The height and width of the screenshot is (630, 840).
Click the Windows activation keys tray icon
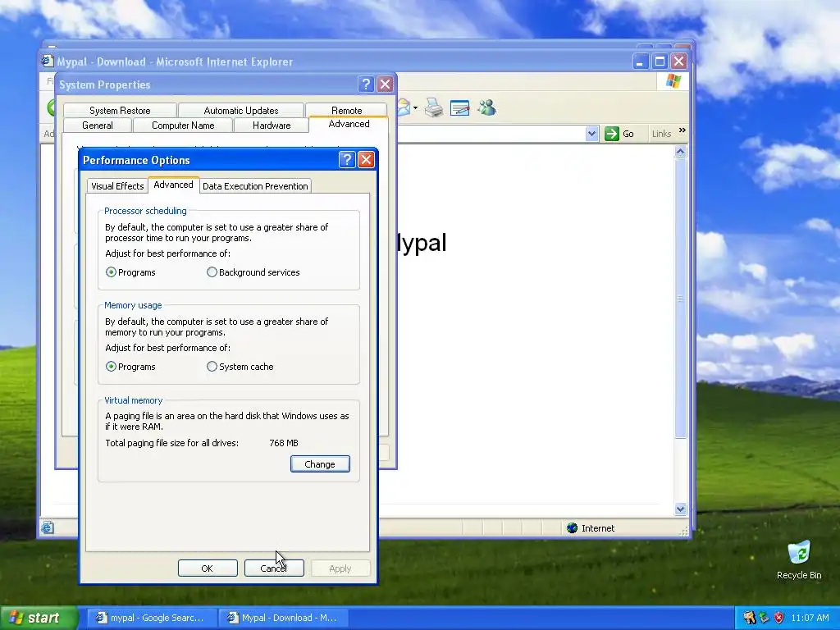tap(749, 618)
